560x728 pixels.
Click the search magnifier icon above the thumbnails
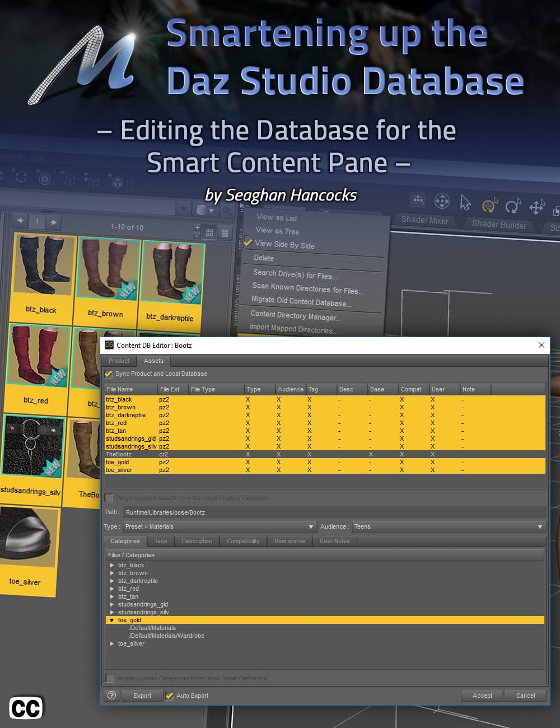(226, 211)
